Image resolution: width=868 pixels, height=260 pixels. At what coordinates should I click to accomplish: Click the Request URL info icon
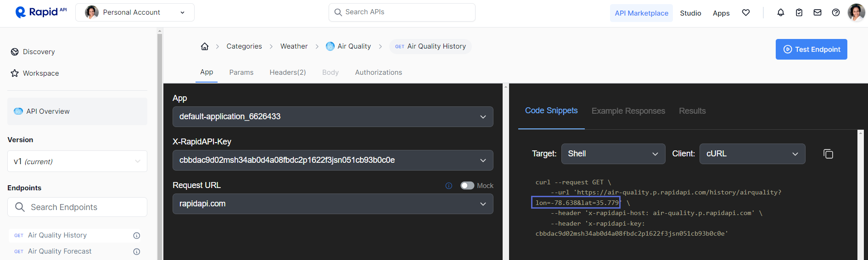pos(449,186)
